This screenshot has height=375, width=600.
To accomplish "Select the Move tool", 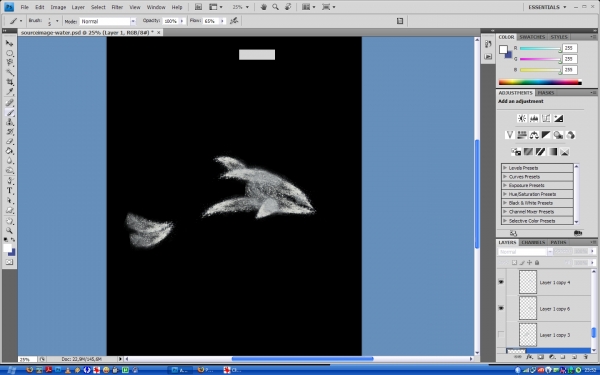I will (10, 43).
